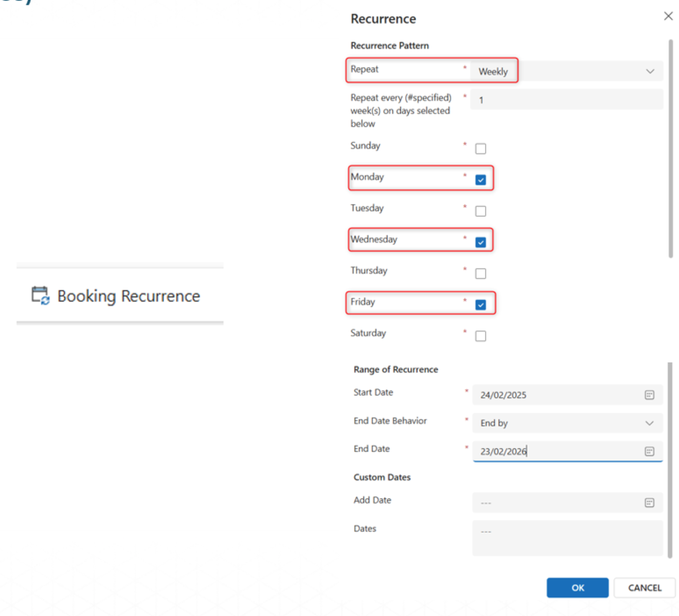
Task: Uncheck the Wednesday checkbox
Action: click(x=481, y=242)
